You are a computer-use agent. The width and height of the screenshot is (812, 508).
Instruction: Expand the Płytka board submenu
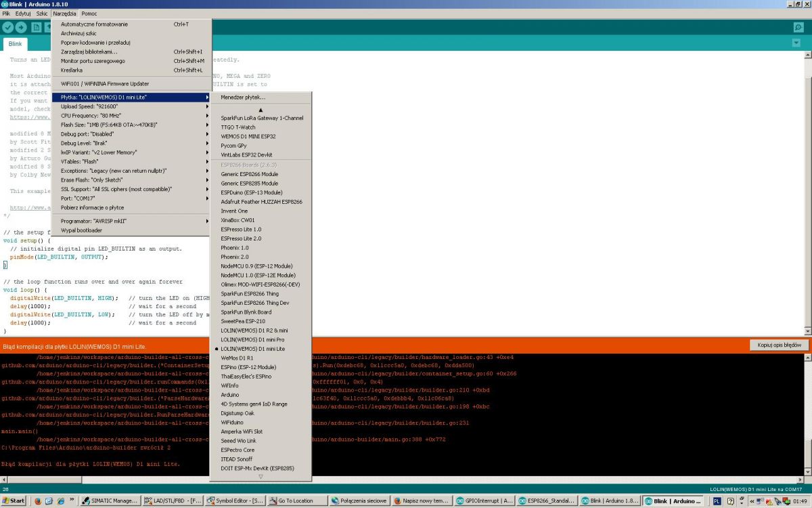pyautogui.click(x=132, y=98)
